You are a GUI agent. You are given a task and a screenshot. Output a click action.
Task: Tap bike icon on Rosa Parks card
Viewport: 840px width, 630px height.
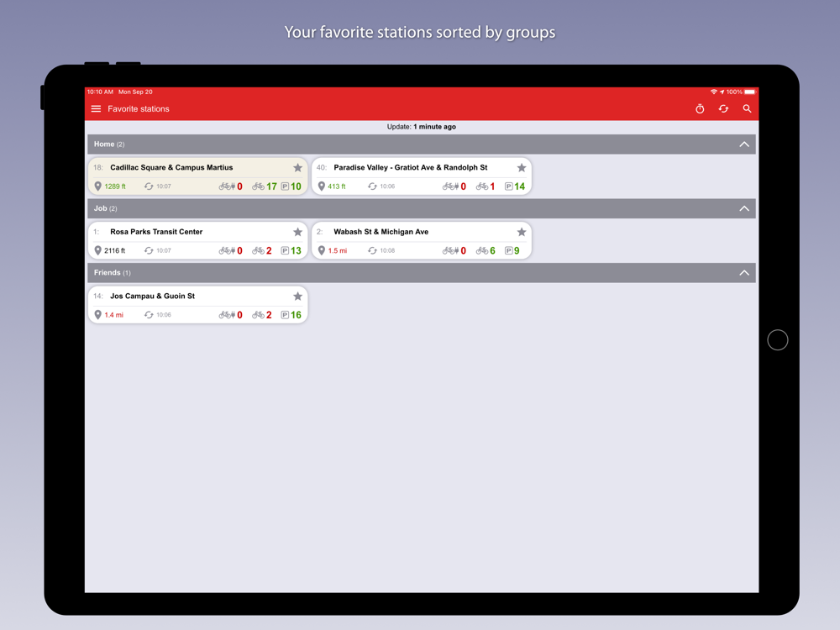click(258, 250)
